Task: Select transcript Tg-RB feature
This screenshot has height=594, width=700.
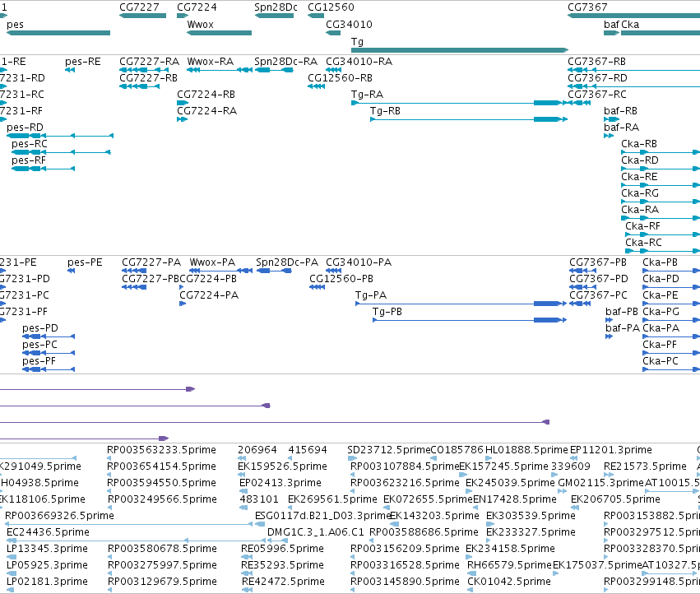Action: (x=469, y=119)
